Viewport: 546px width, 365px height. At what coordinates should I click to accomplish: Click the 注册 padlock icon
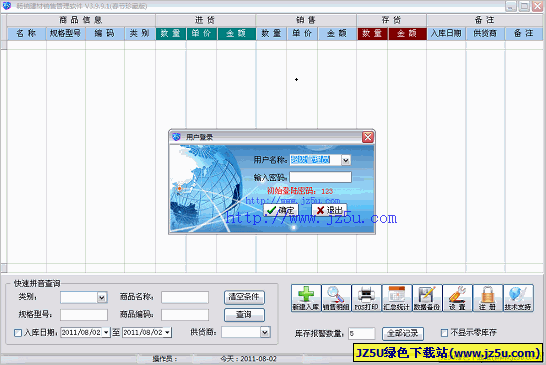click(x=488, y=298)
